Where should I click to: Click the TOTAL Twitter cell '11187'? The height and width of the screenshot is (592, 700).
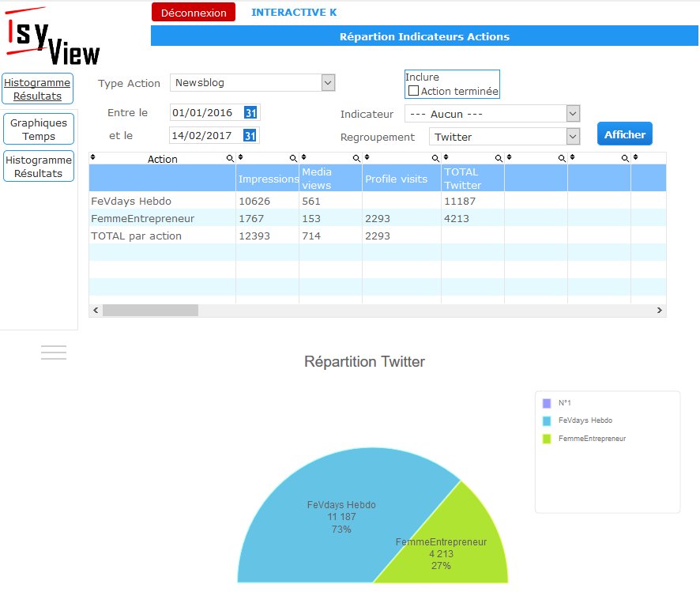(460, 201)
